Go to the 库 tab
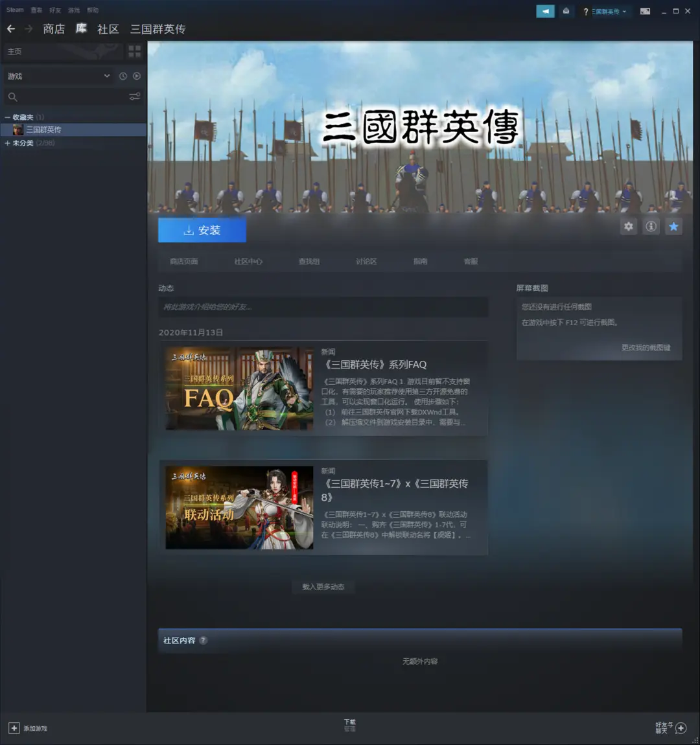Screen dimensions: 700x745 coord(81,29)
